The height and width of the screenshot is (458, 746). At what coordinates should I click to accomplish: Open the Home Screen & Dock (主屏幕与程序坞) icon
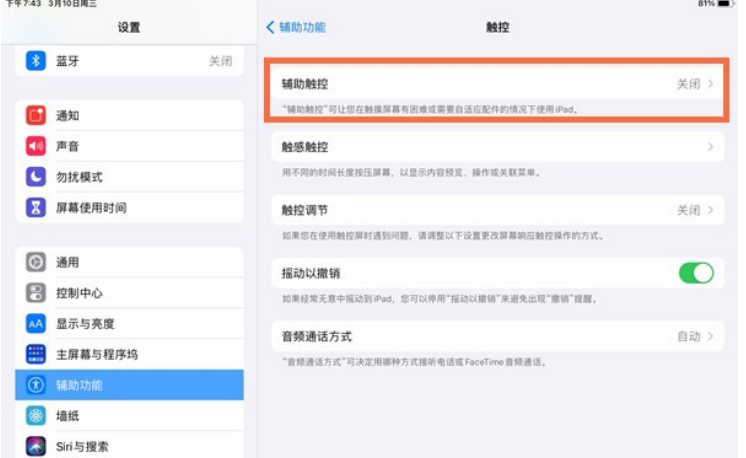36,355
